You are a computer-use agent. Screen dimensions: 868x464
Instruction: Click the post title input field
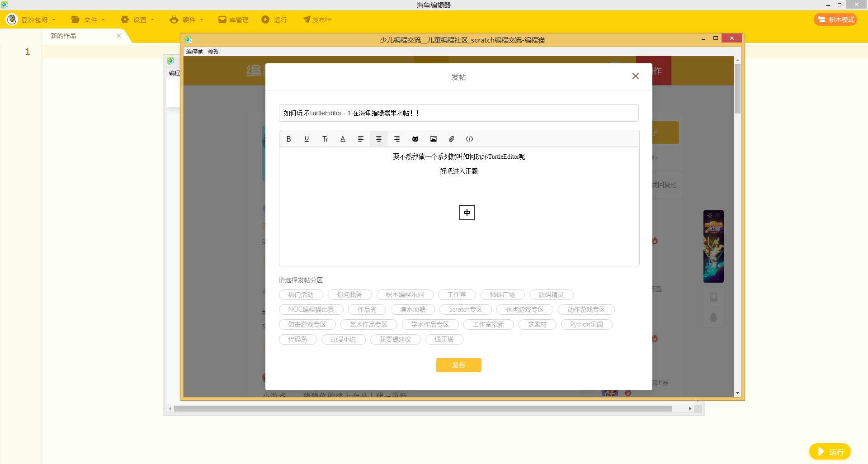click(x=458, y=113)
